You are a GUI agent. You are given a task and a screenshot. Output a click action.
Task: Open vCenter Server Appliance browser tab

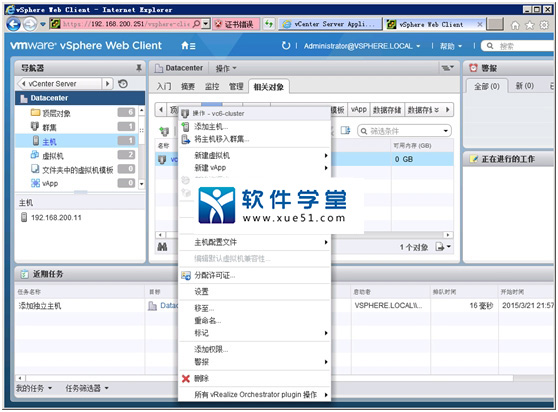[x=330, y=24]
